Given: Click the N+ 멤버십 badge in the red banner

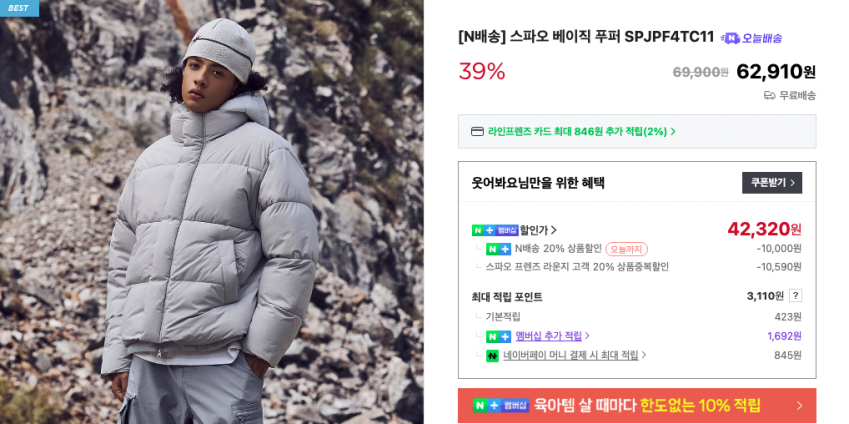Looking at the screenshot, I should [x=501, y=406].
